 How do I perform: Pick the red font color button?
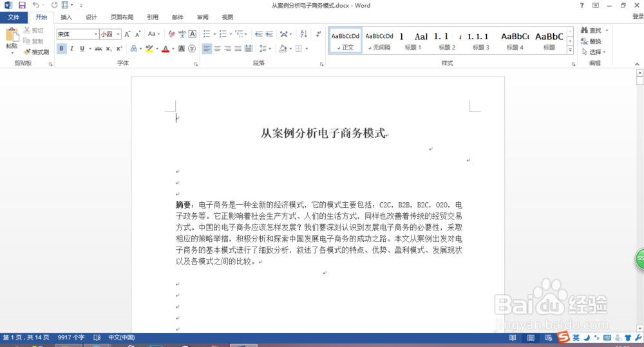pyautogui.click(x=166, y=48)
